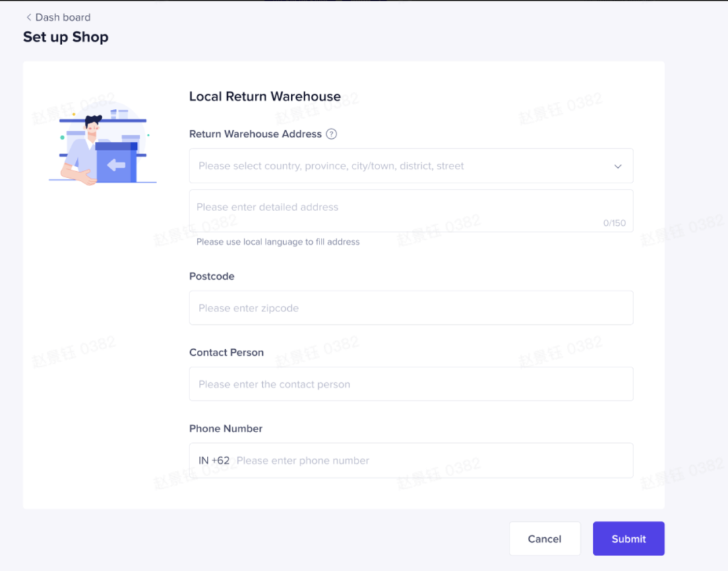
Task: Focus the Contact Person input field
Action: (x=411, y=384)
